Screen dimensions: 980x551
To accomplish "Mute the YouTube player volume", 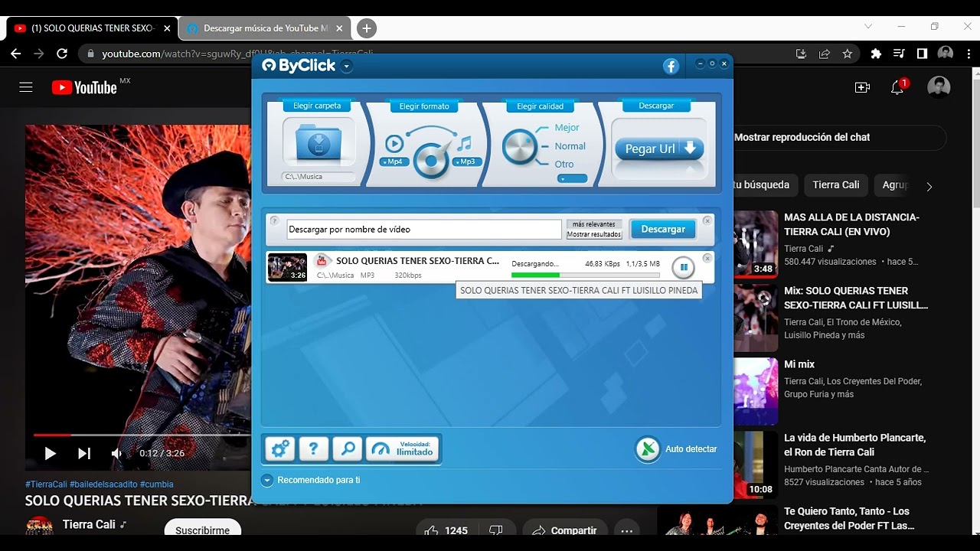I will 116,453.
